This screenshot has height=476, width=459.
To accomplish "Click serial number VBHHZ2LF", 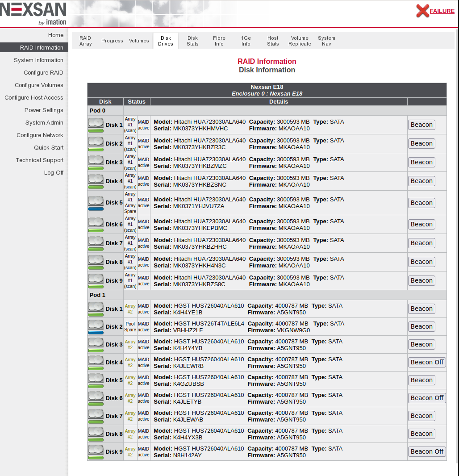I will coord(188,330).
